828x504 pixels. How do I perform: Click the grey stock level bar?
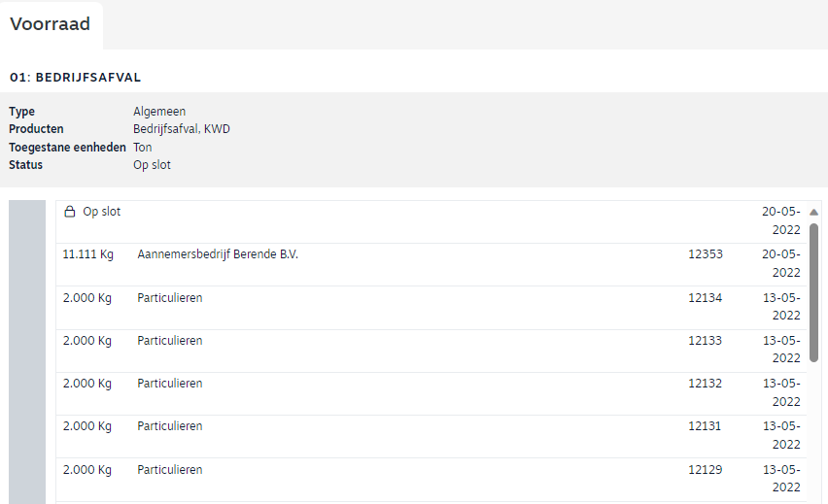pyautogui.click(x=27, y=352)
